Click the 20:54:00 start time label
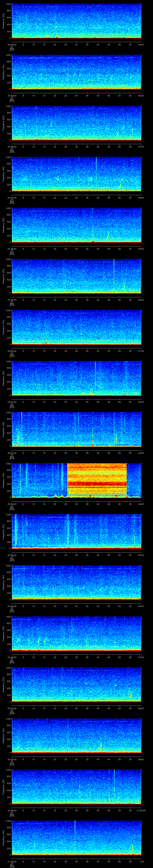The height and width of the screenshot is (868, 153). tap(12, 555)
